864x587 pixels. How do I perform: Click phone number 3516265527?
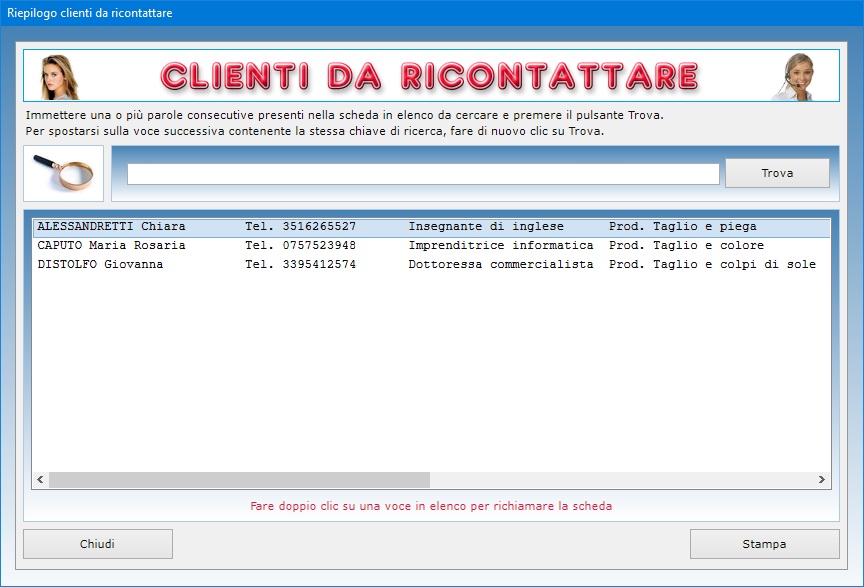click(319, 227)
